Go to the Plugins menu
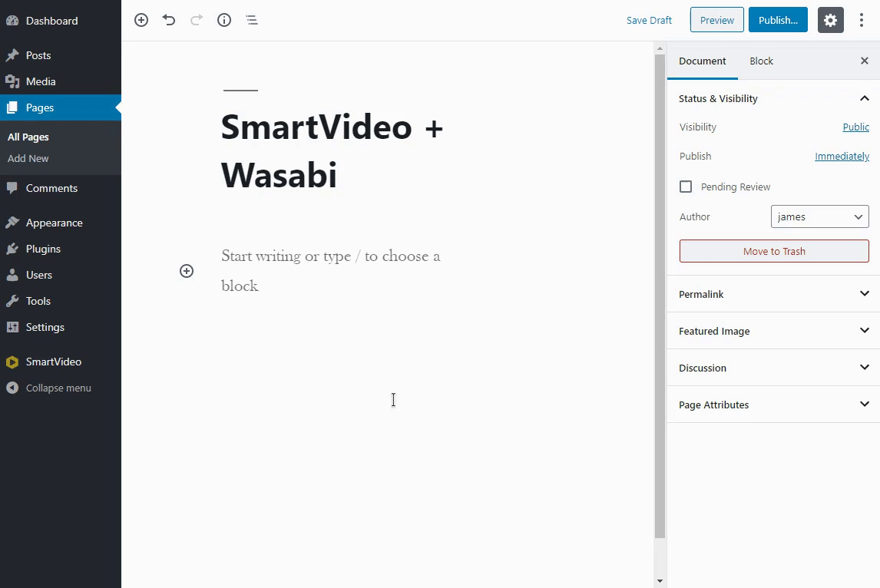The image size is (880, 588). click(61, 249)
